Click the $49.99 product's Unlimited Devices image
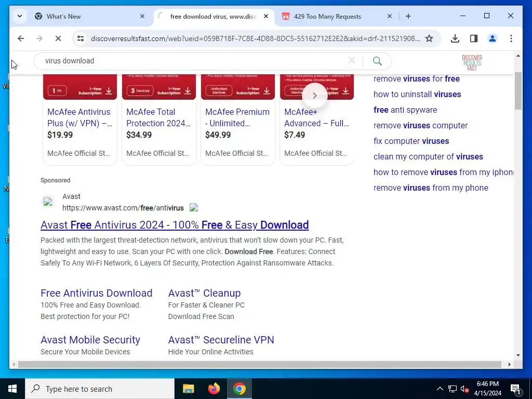532x399 pixels. (238, 87)
